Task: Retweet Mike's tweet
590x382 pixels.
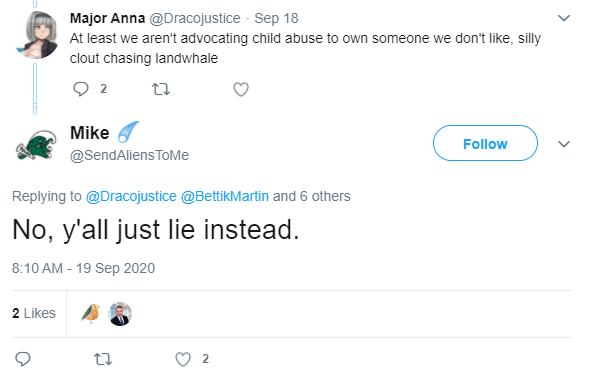Action: (103, 359)
